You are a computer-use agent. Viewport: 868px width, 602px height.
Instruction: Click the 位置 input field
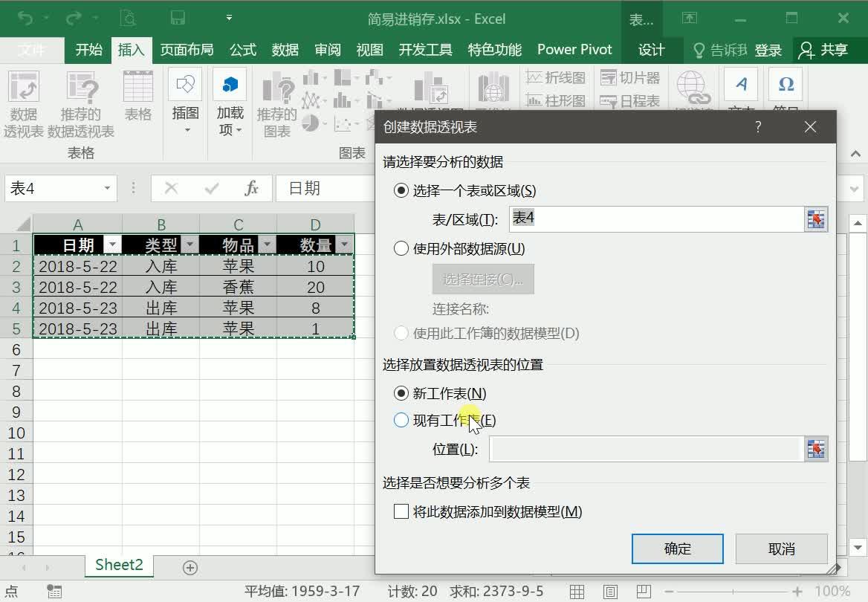[639, 449]
